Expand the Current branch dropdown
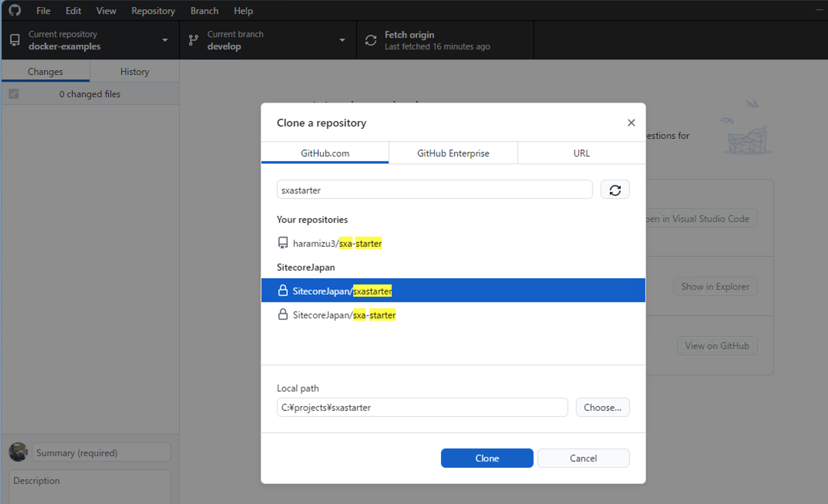 pyautogui.click(x=268, y=40)
